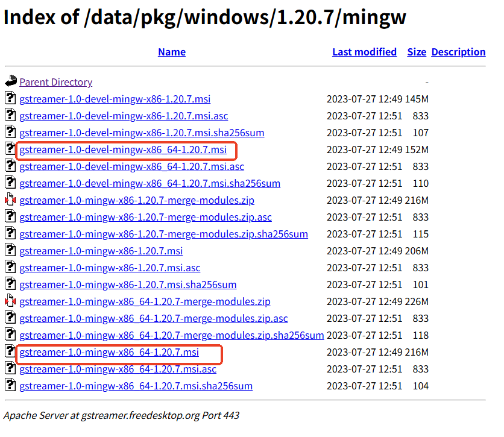Open gstreamer-1.0-mingw-x86_64-1.20.7.msi.asc link

[118, 369]
